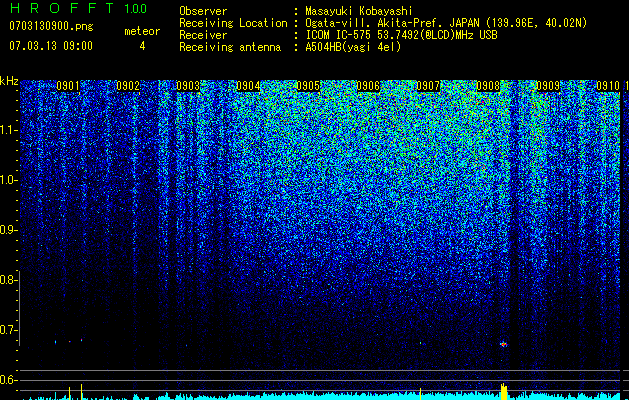The width and height of the screenshot is (629, 400).
Task: Click the kHz axis unit label
Action: [9, 81]
